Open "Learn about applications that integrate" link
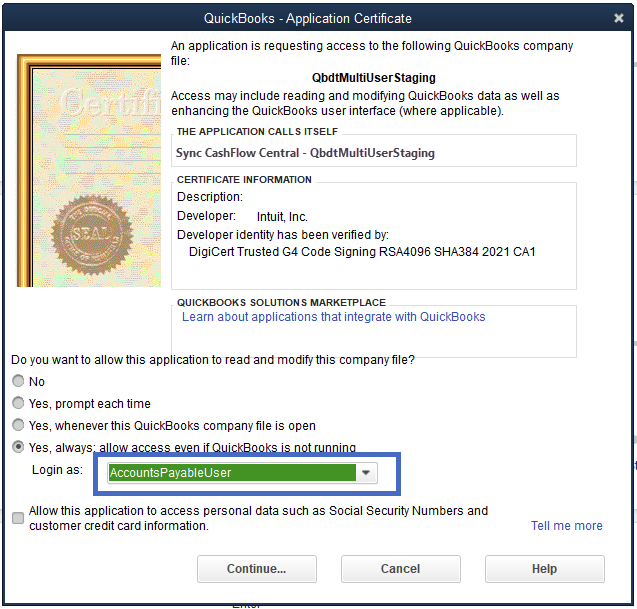Image resolution: width=637 pixels, height=609 pixels. (333, 317)
